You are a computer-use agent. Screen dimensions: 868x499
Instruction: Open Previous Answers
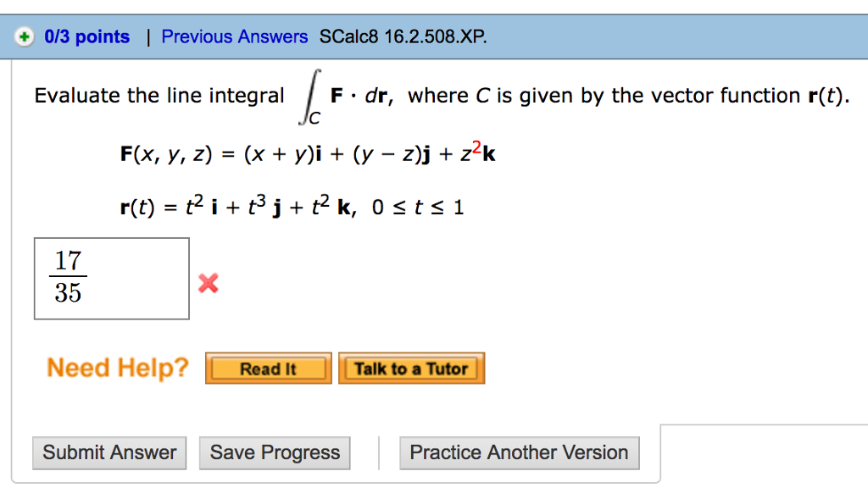(235, 36)
